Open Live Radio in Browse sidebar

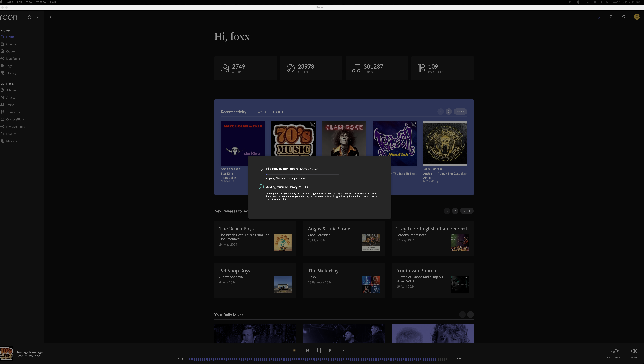13,59
